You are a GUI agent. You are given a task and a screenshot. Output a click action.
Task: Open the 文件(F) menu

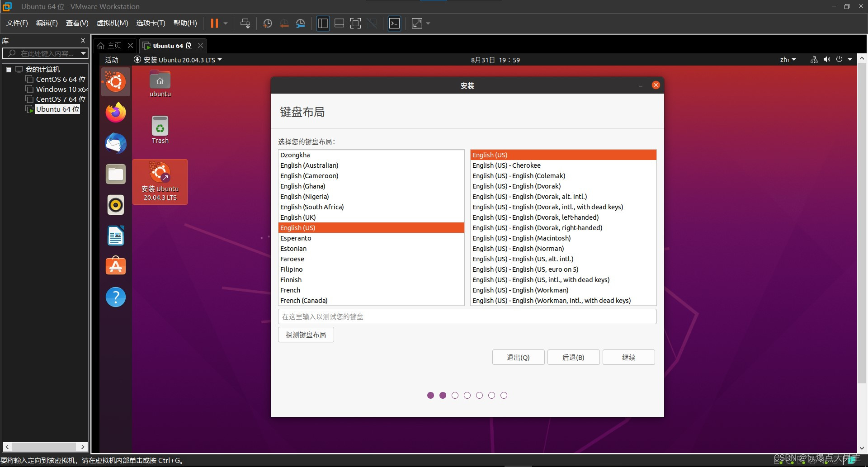(17, 23)
